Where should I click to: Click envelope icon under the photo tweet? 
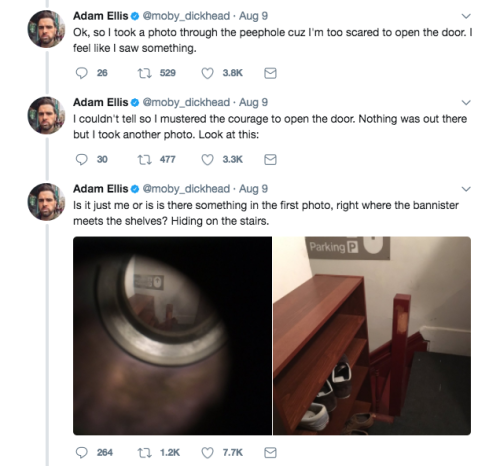tap(270, 453)
